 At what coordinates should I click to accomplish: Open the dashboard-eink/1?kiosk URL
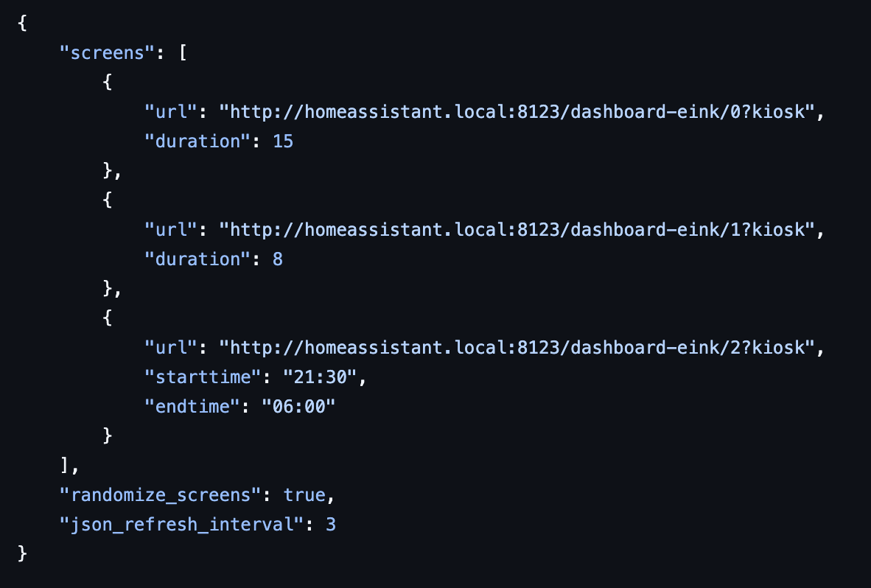(x=519, y=230)
